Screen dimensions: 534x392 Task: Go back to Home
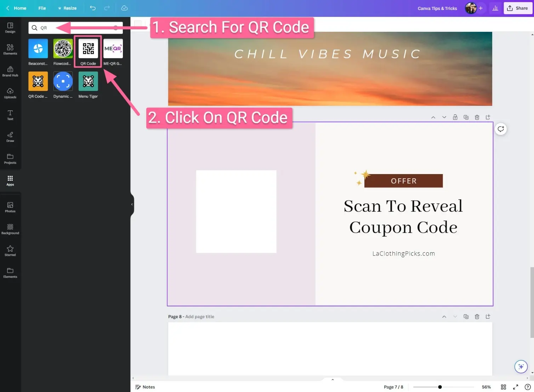click(x=16, y=8)
